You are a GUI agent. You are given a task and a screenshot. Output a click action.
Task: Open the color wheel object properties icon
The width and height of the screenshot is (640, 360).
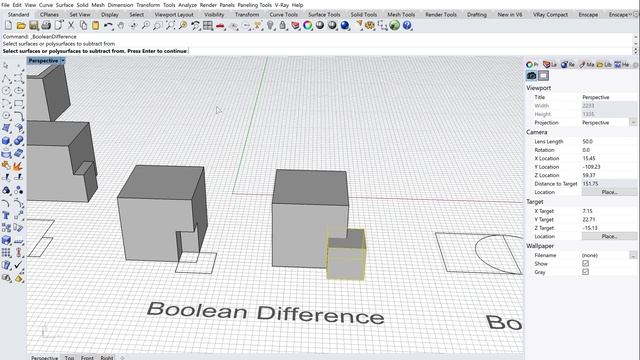click(308, 26)
